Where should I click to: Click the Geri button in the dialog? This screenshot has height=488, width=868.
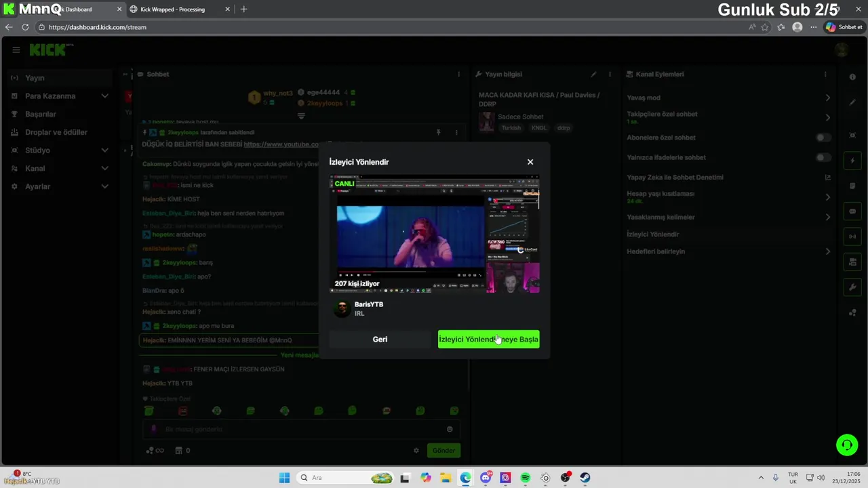(x=380, y=339)
